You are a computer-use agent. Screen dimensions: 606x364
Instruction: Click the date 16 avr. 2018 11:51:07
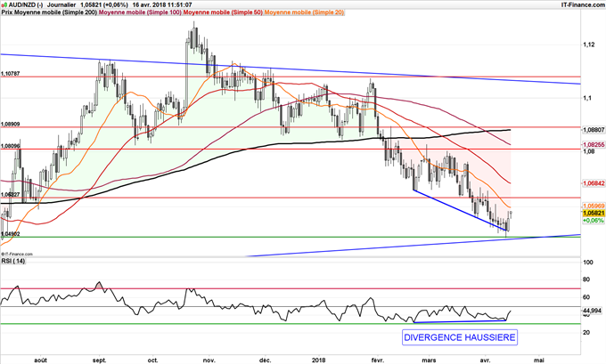162,4
